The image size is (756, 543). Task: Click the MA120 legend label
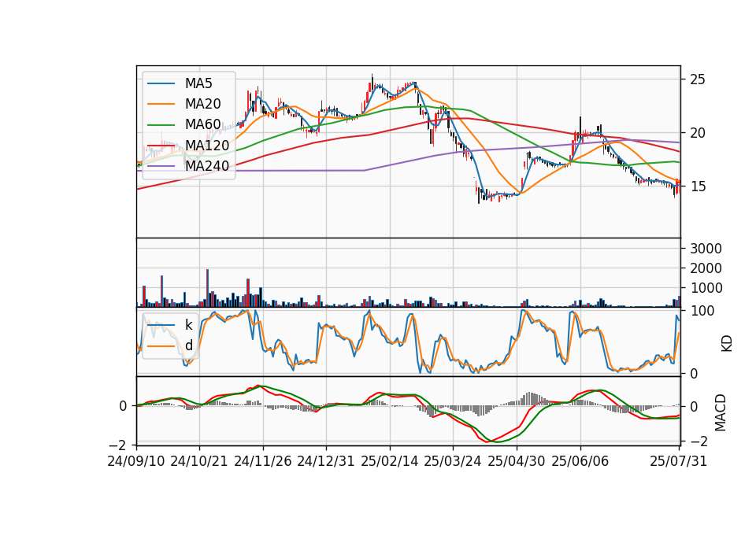click(207, 146)
